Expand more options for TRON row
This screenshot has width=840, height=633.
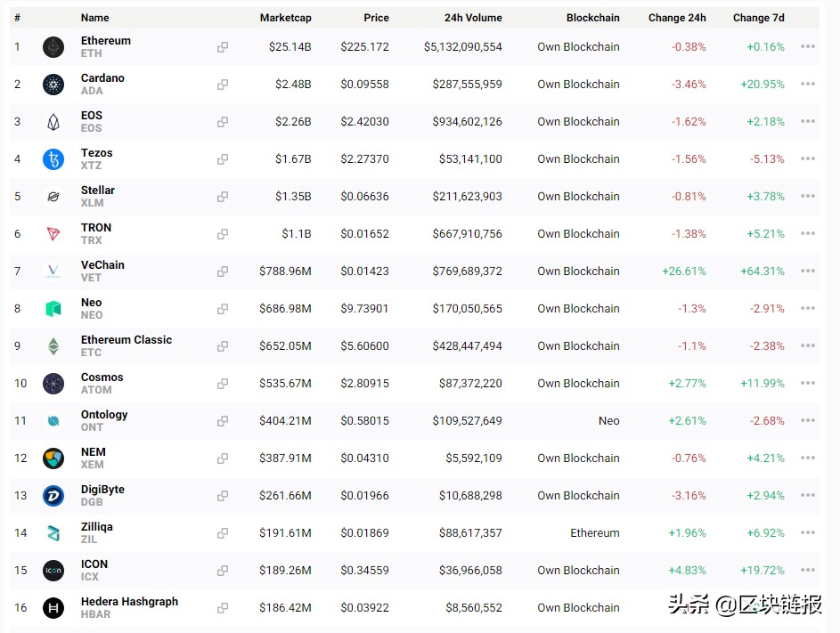808,233
